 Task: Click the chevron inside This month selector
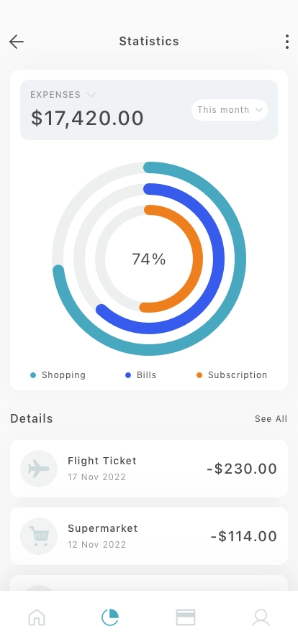point(259,110)
